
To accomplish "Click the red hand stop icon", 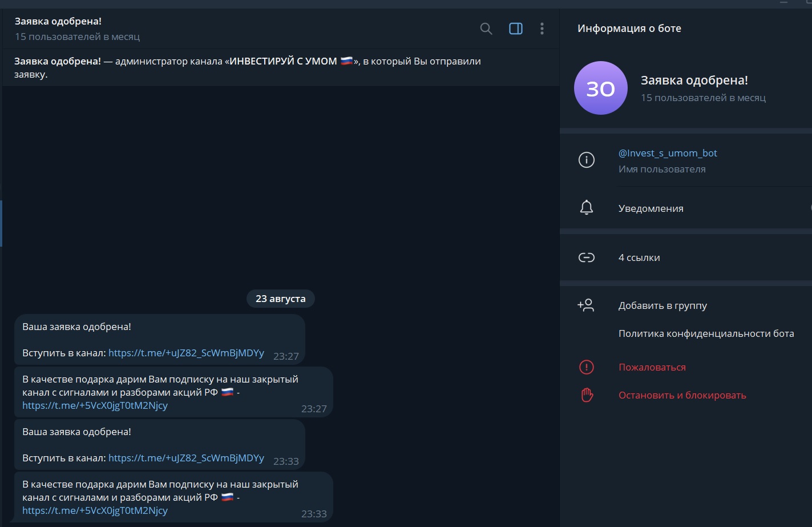I will [587, 395].
